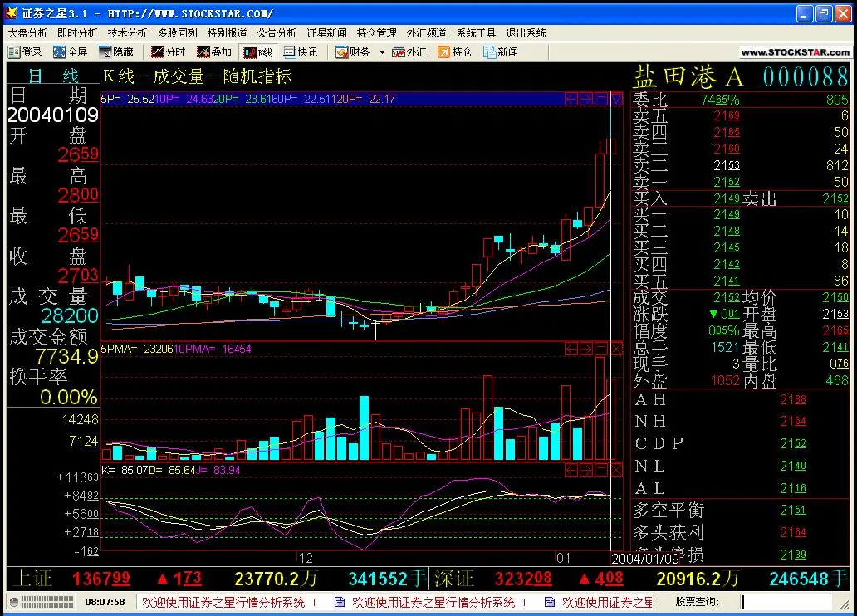The image size is (857, 616).
Task: Focus the 股票查询 stock search field
Action: (x=786, y=602)
